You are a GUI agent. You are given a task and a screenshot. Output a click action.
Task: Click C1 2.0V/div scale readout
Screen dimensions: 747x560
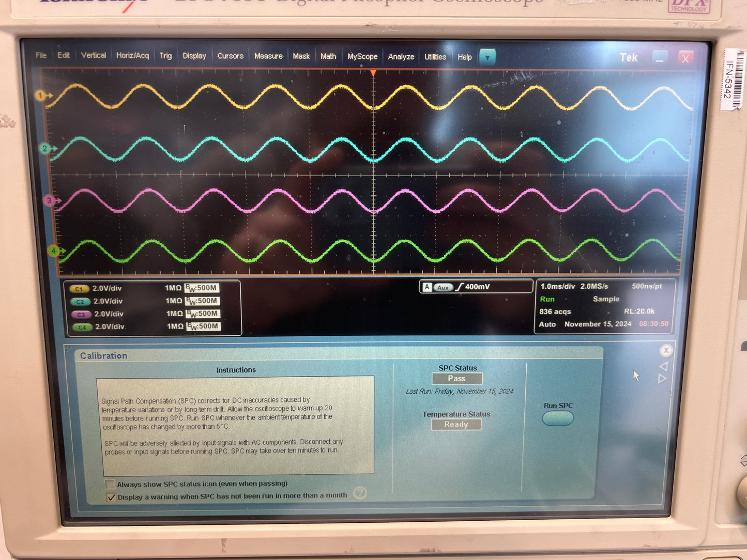(107, 288)
